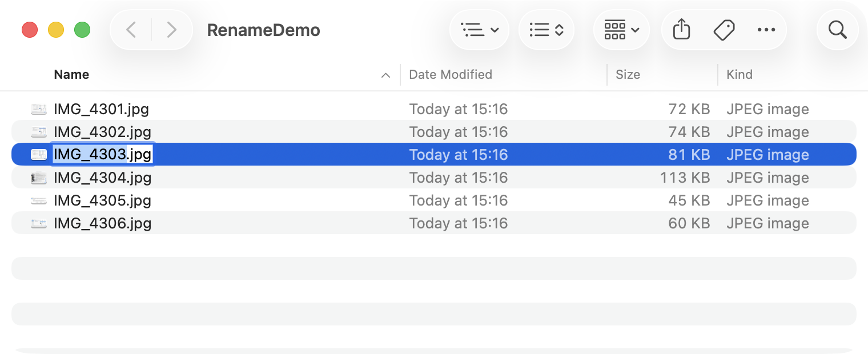Click the thumbnail icon of IMG_4303.jpg
This screenshot has width=868, height=354.
point(39,155)
